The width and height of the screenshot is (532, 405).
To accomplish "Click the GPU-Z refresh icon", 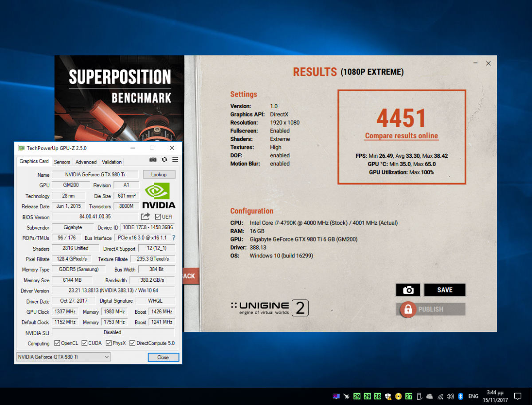I will click(x=164, y=160).
